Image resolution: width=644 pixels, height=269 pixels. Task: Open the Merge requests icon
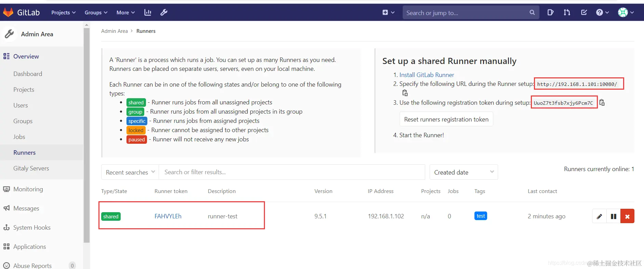tap(567, 12)
